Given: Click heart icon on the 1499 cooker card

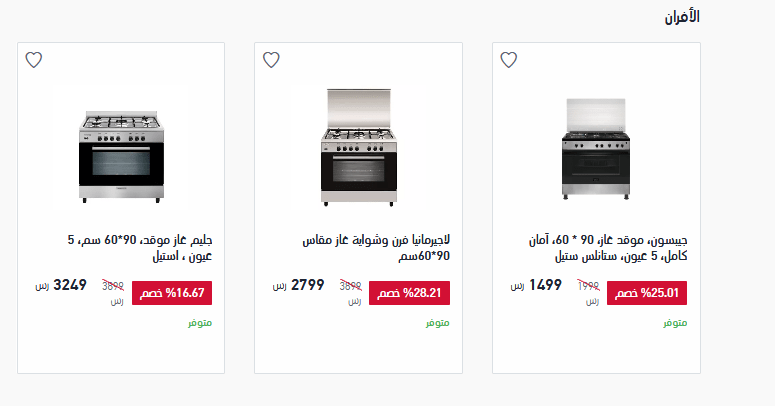Looking at the screenshot, I should click(508, 60).
